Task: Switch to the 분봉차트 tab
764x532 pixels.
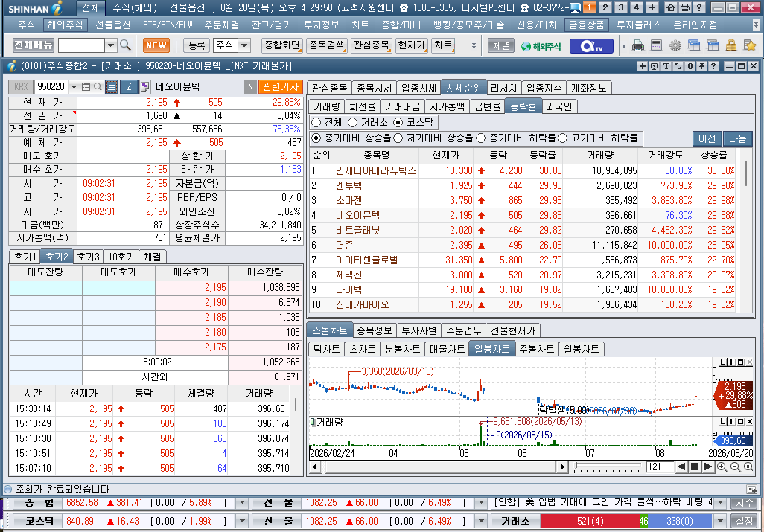Action: pos(402,350)
